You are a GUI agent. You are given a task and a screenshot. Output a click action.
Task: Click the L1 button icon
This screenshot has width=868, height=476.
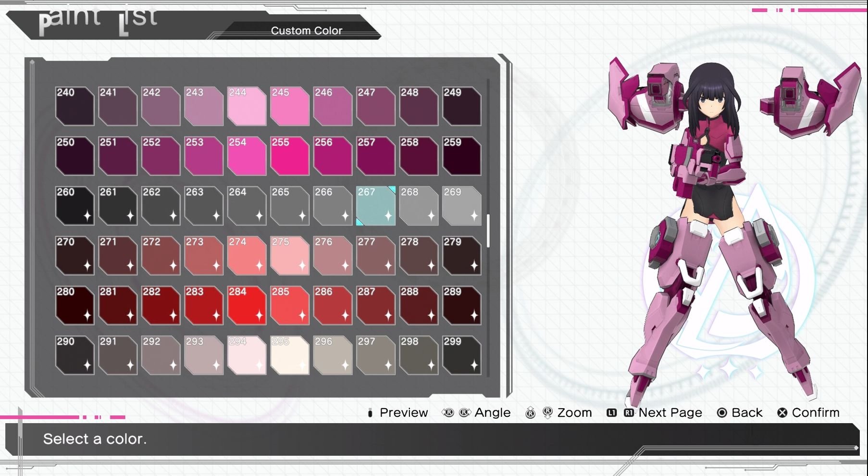tap(611, 413)
